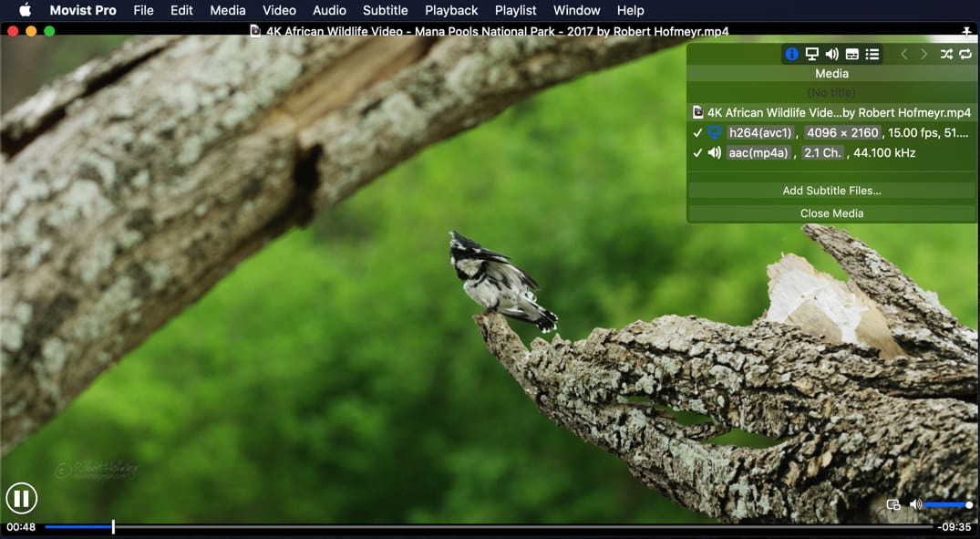The width and height of the screenshot is (980, 539).
Task: Mute sound with the bottom speaker icon
Action: [915, 504]
